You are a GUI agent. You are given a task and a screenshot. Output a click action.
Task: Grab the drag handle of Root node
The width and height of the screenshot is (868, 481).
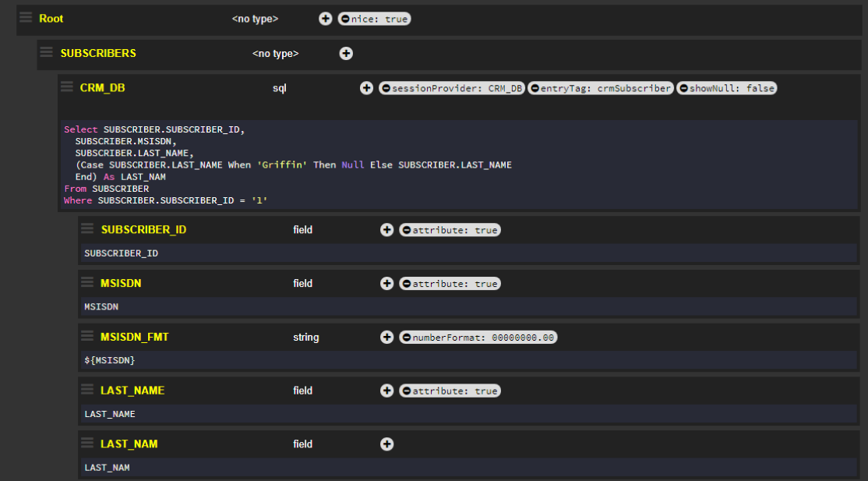click(26, 18)
